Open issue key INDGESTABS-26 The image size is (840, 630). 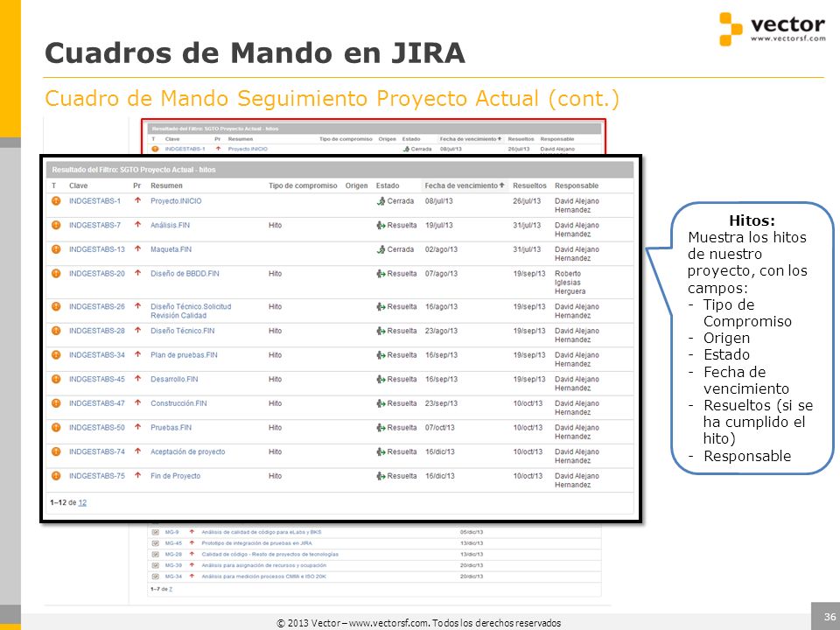point(97,306)
